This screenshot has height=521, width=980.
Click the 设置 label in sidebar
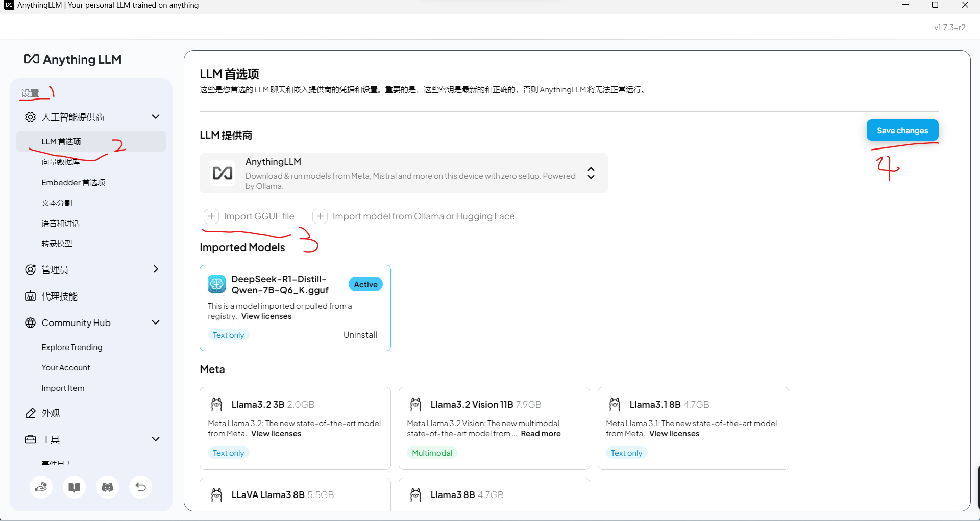[x=30, y=93]
